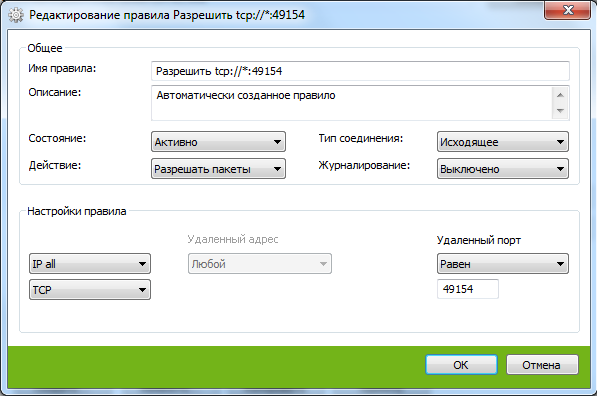The width and height of the screenshot is (597, 396).
Task: Click the Удаленный порт label
Action: coord(479,240)
